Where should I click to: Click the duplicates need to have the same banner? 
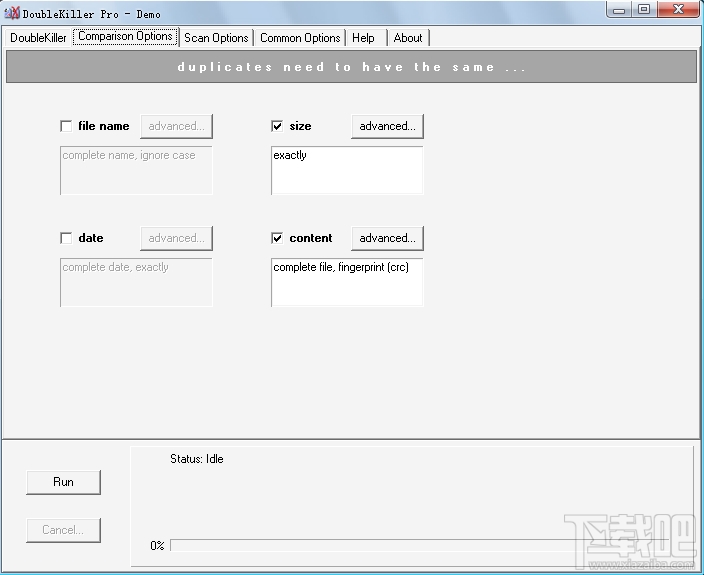pos(352,67)
